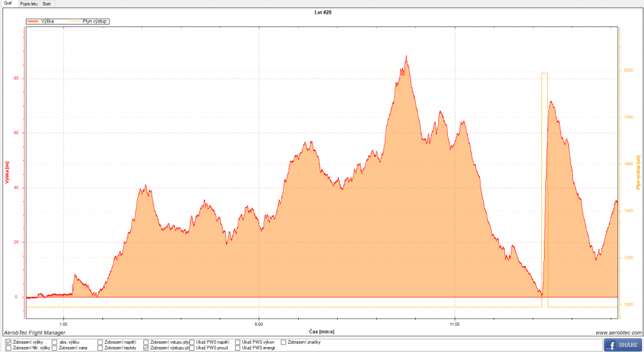Enable the Ukaž PWS výkon checkbox

pyautogui.click(x=238, y=342)
